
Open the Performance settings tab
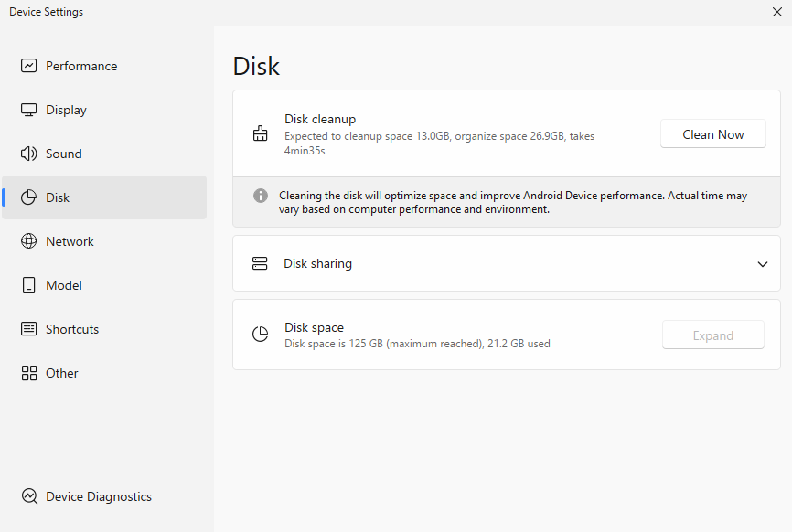click(81, 66)
